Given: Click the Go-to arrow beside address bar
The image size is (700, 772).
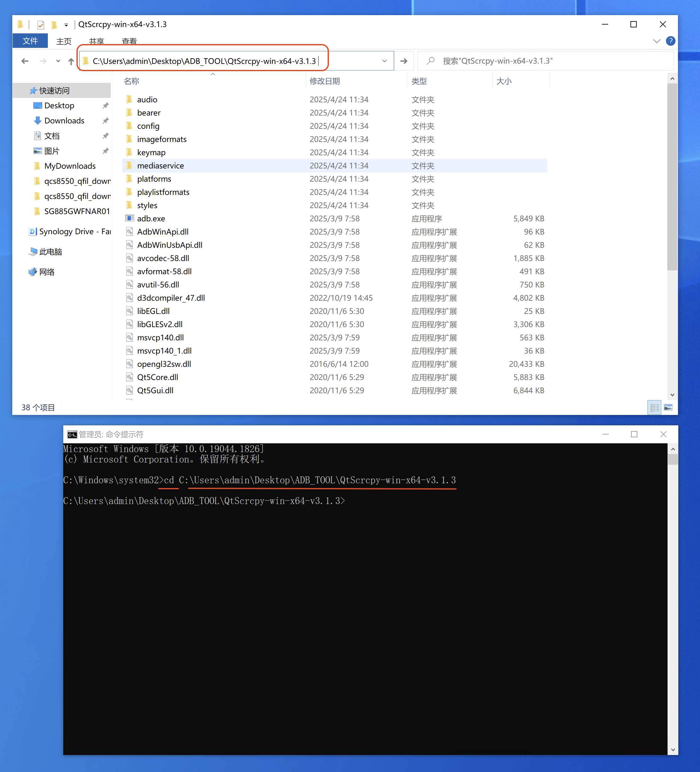Looking at the screenshot, I should click(x=404, y=61).
